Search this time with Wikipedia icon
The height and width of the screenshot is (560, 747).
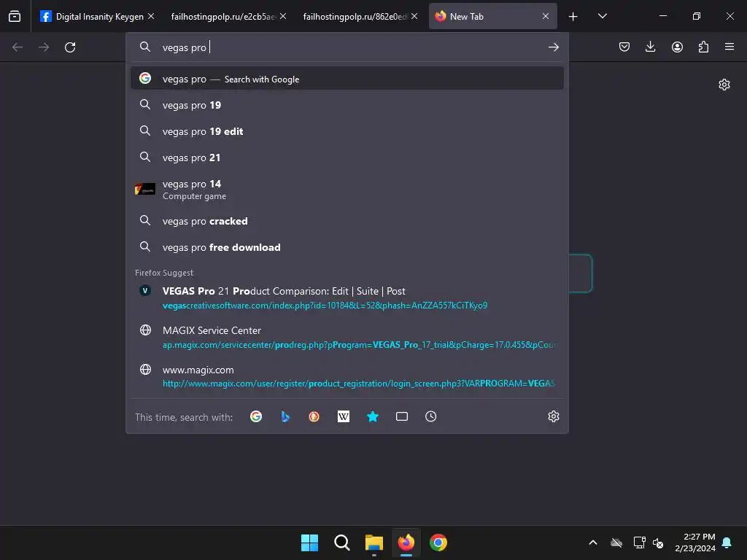coord(344,416)
